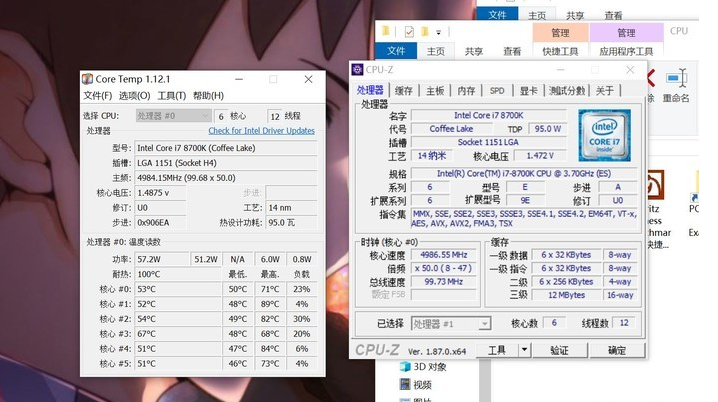Open the 选项(O) menu in Core Temp

(x=134, y=96)
